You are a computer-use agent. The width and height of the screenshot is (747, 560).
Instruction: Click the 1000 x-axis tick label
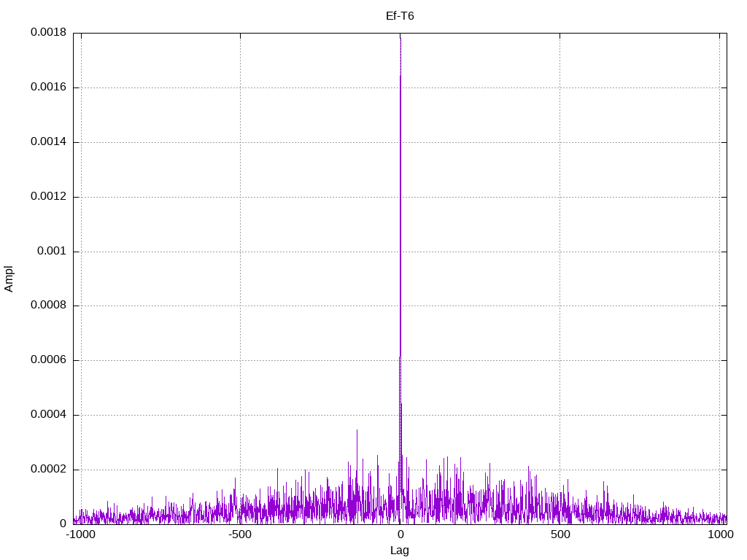click(x=720, y=534)
